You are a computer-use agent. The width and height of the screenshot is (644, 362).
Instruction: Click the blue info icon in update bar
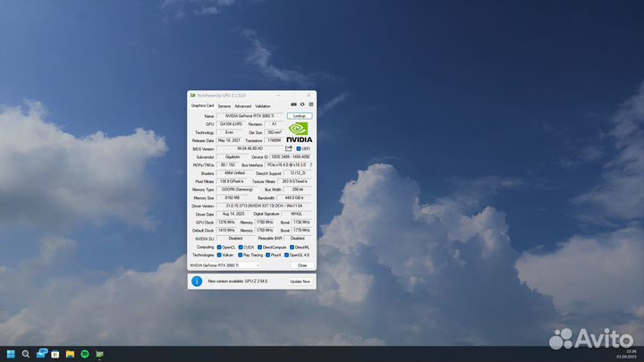coord(197,282)
